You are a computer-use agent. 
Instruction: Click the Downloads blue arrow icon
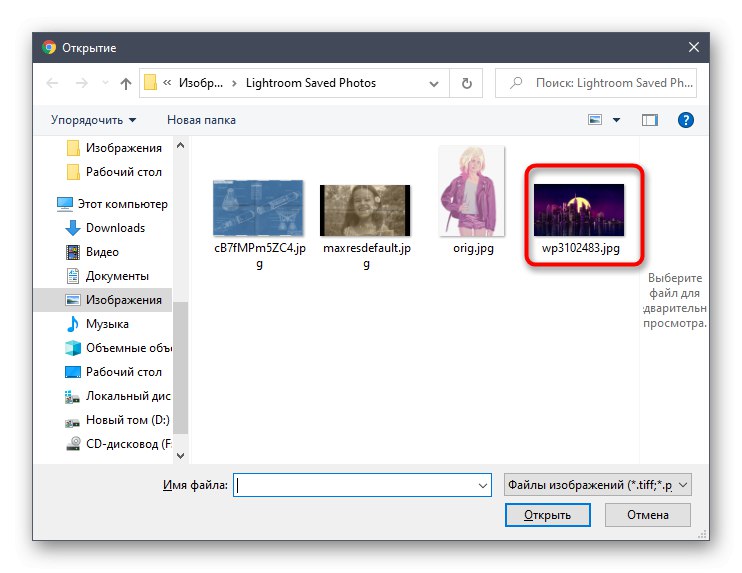73,228
